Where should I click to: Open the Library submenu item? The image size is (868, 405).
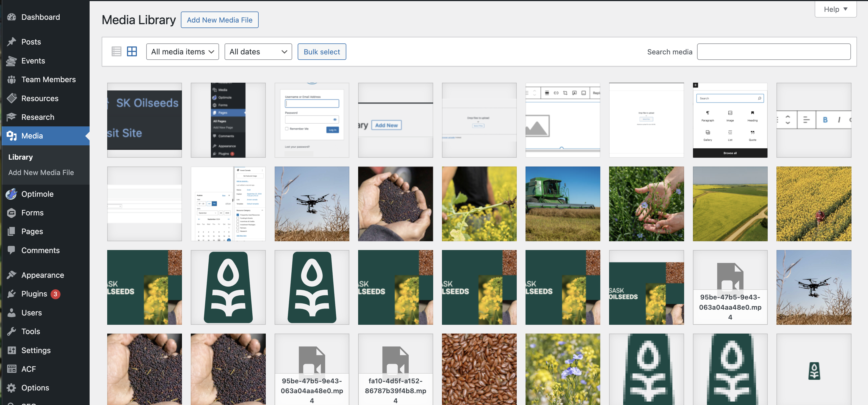[x=21, y=157]
